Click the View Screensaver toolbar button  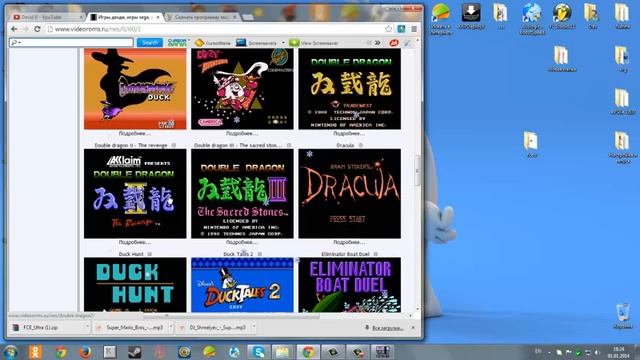(313, 42)
